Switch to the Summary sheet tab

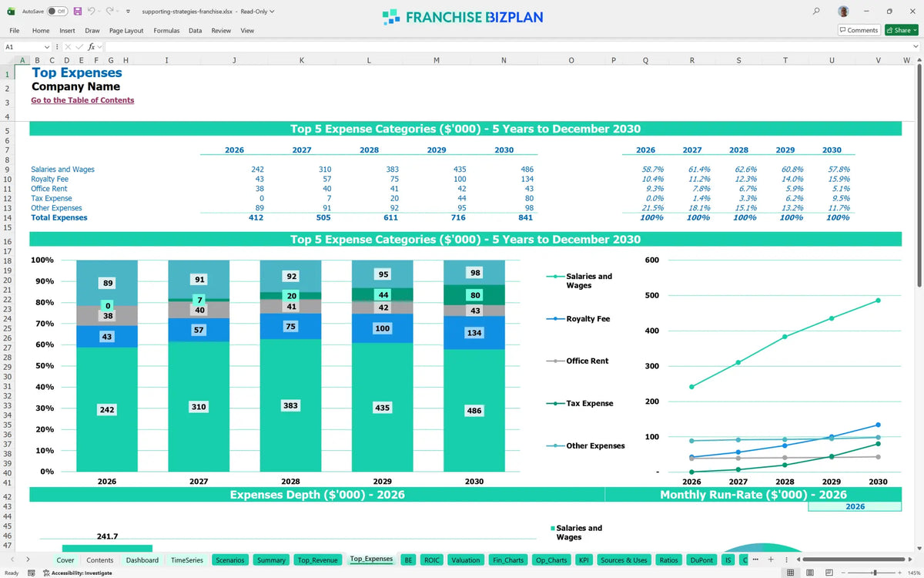tap(272, 560)
